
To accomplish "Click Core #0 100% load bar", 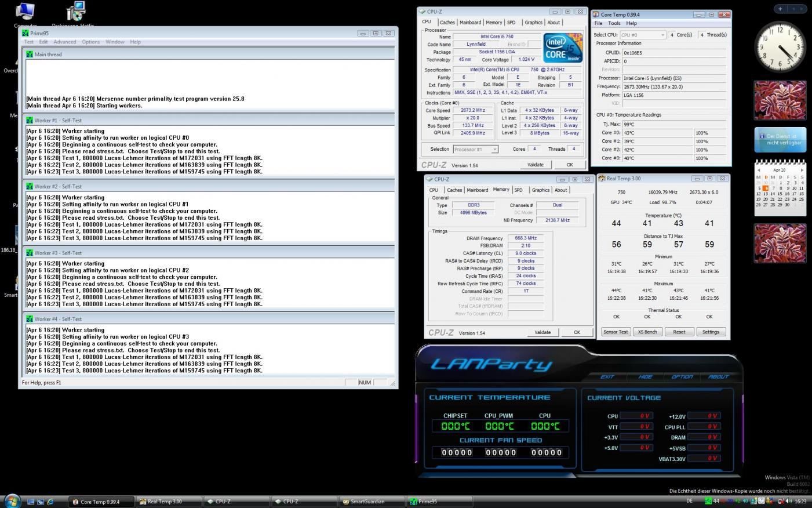I will [x=710, y=133].
